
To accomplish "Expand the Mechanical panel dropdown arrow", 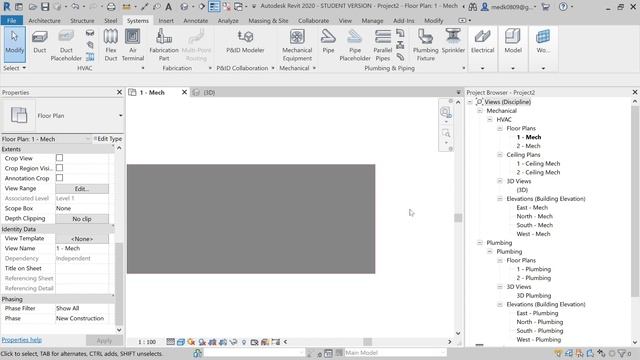I will coord(314,68).
